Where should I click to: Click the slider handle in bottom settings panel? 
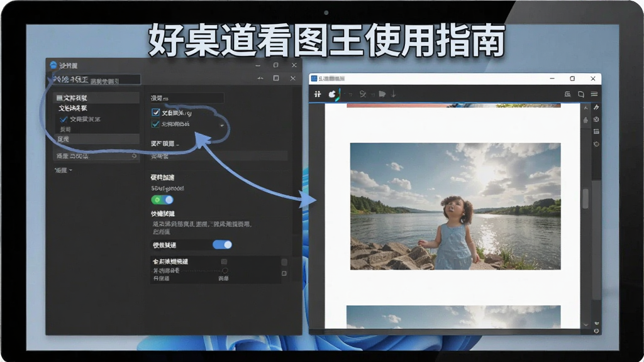coord(225,270)
